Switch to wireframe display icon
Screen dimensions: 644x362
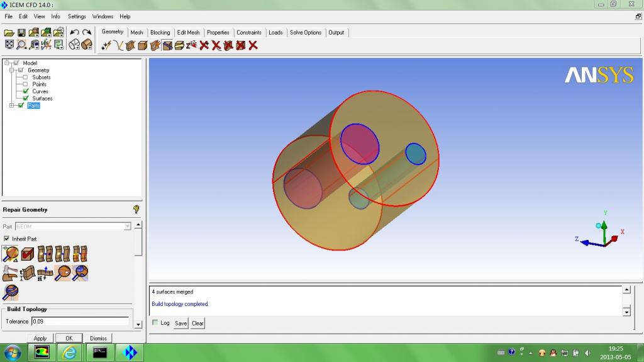pyautogui.click(x=74, y=45)
